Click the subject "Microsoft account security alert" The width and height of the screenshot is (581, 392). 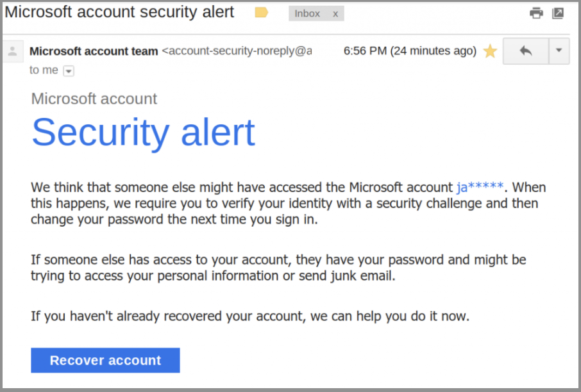pos(119,12)
